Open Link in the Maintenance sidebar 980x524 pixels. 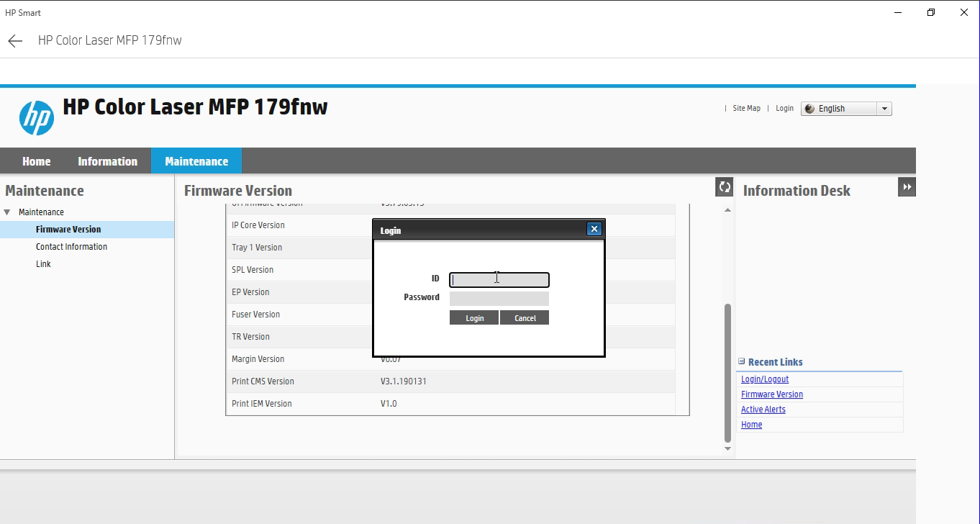44,264
